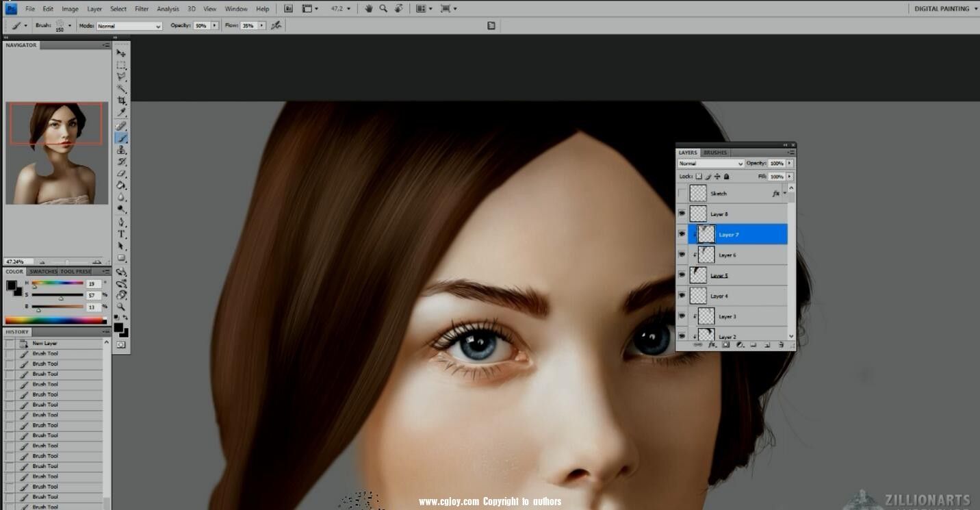This screenshot has height=510, width=980.
Task: Open the Window menu
Action: 236,9
